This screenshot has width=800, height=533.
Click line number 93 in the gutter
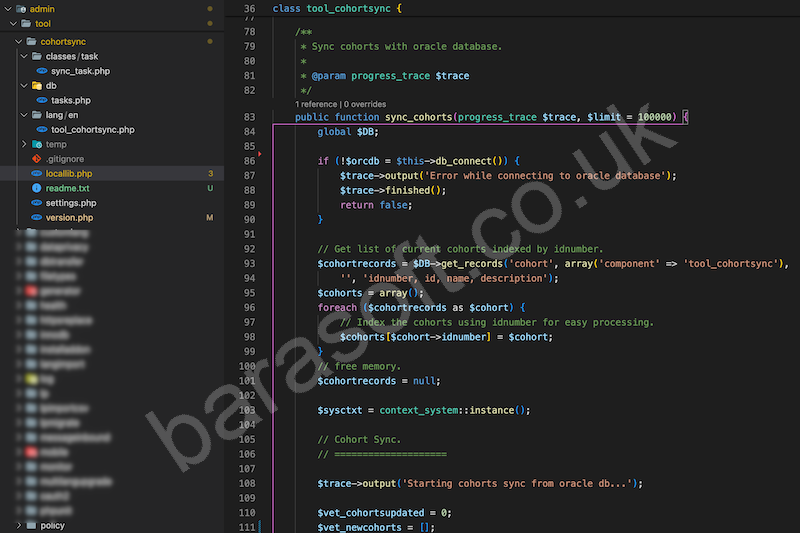click(x=249, y=264)
